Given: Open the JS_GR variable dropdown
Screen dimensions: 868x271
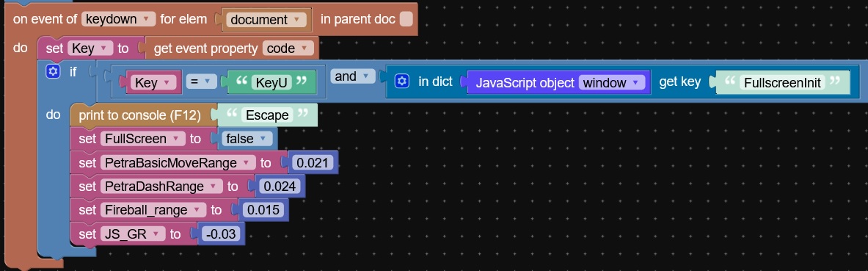Looking at the screenshot, I should point(132,234).
